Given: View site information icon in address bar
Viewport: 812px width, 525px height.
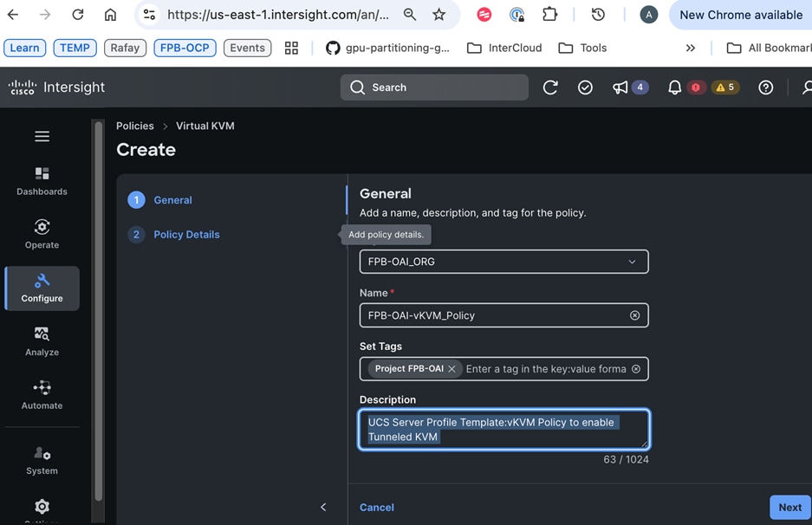Looking at the screenshot, I should point(149,15).
